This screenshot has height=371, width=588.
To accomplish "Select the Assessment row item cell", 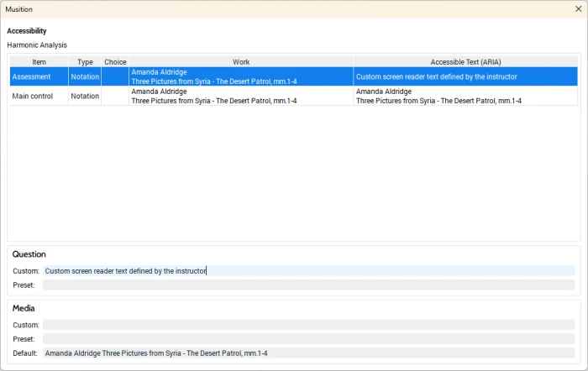I will [x=39, y=76].
